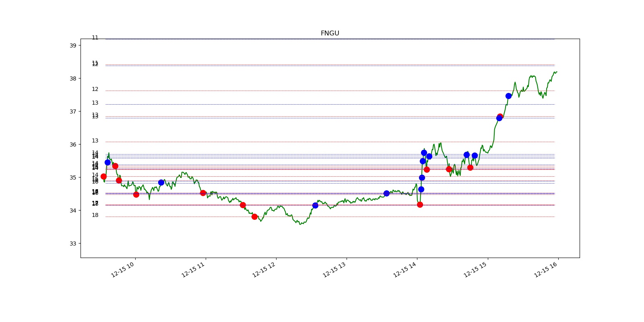
Task: Click x-axis label 12-15 15
Action: click(475, 270)
